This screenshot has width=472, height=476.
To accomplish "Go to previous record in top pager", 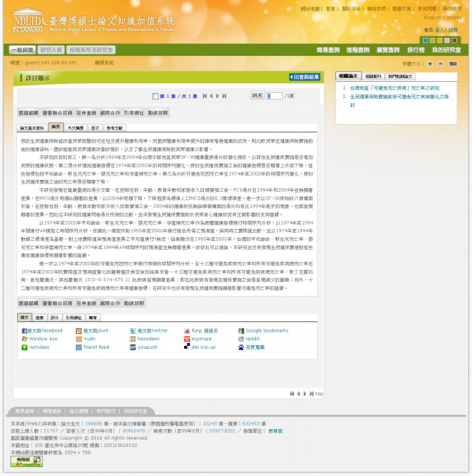I will (x=211, y=96).
